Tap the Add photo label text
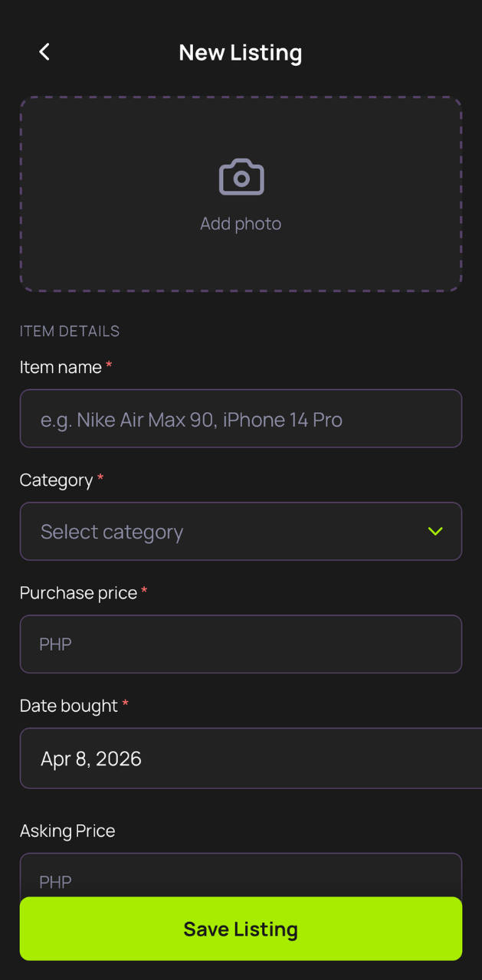Screen dimensions: 482x980 pos(241,223)
